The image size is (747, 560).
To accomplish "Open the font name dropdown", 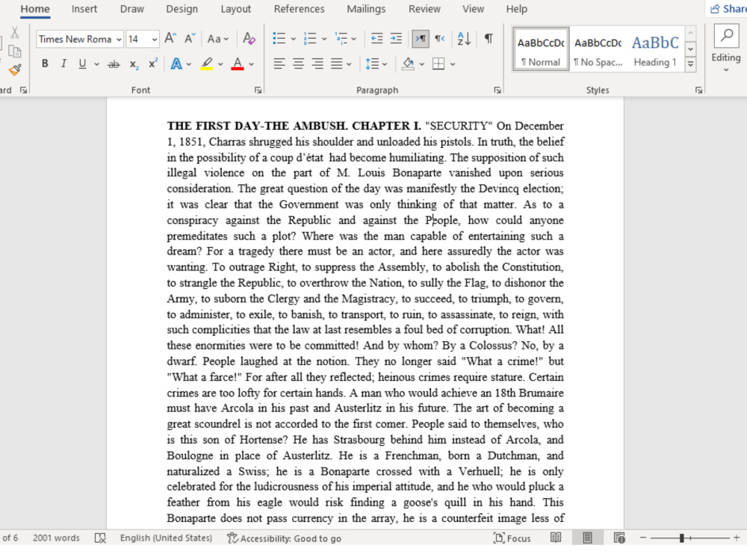I will (119, 39).
